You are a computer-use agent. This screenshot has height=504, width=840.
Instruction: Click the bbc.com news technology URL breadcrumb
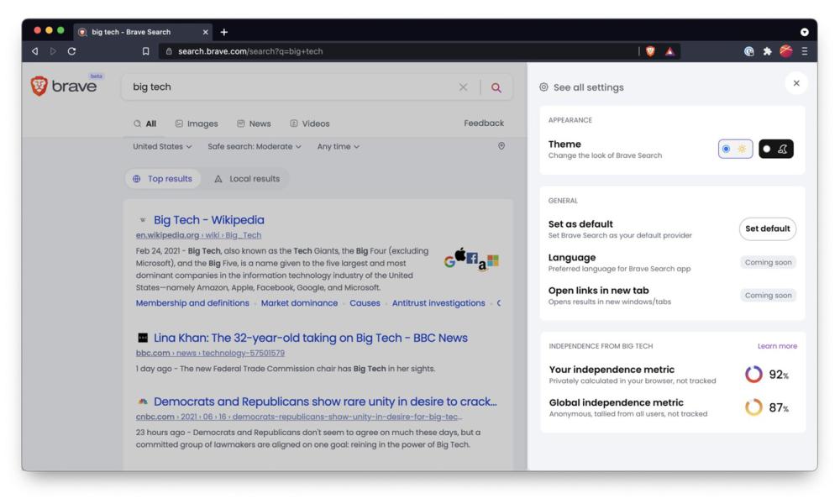click(210, 353)
